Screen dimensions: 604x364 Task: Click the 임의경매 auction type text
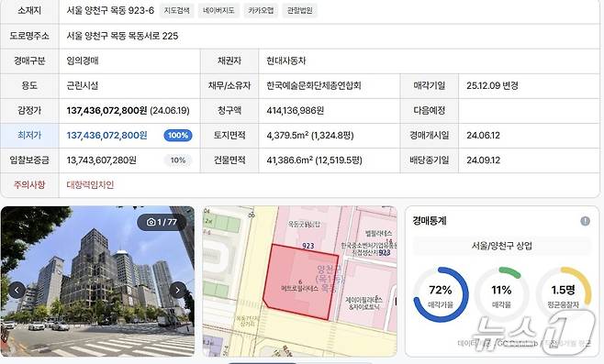coord(83,61)
